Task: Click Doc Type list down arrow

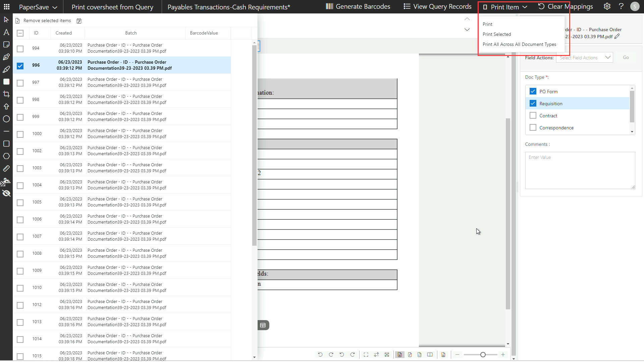Action: 632,132
